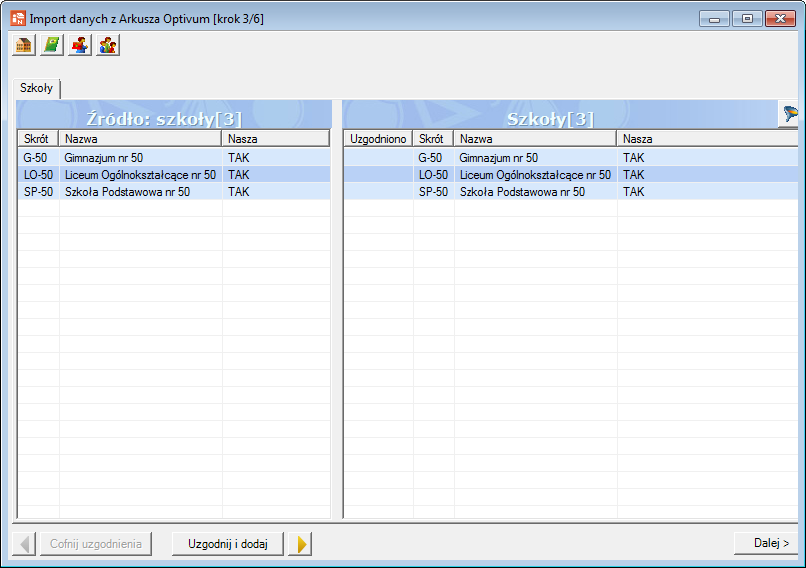Click Uzgodniono cell in right LO-50 row

(378, 175)
